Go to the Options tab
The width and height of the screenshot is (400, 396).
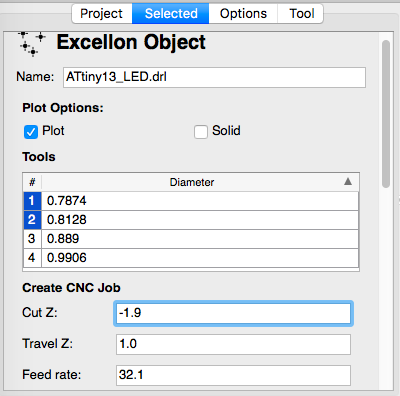pos(243,14)
